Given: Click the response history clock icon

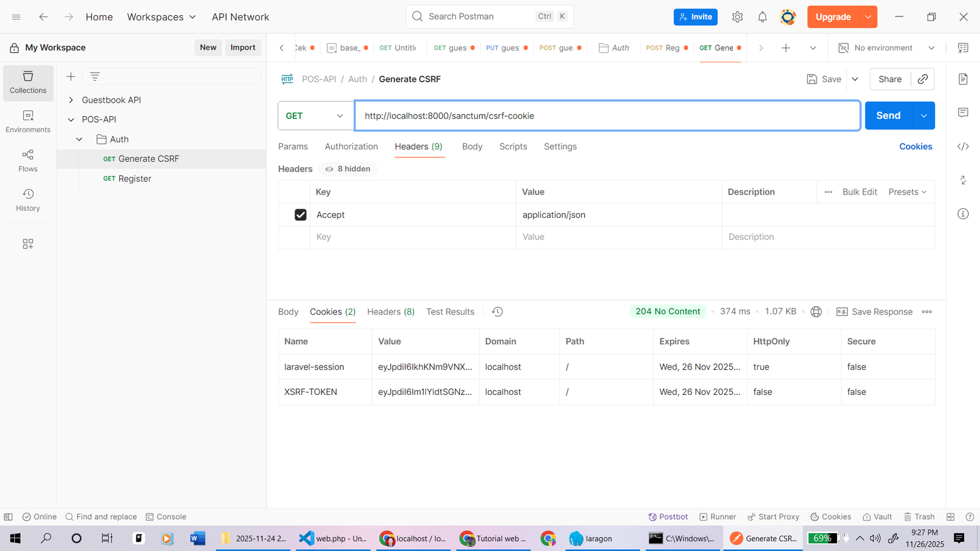Looking at the screenshot, I should coord(497,312).
